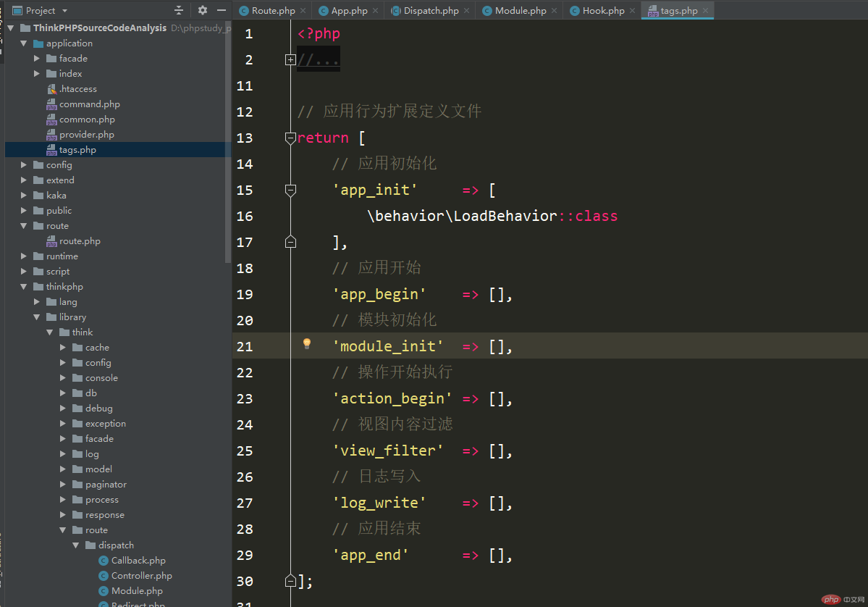
Task: Open provider.php in project tree
Action: [x=87, y=135]
